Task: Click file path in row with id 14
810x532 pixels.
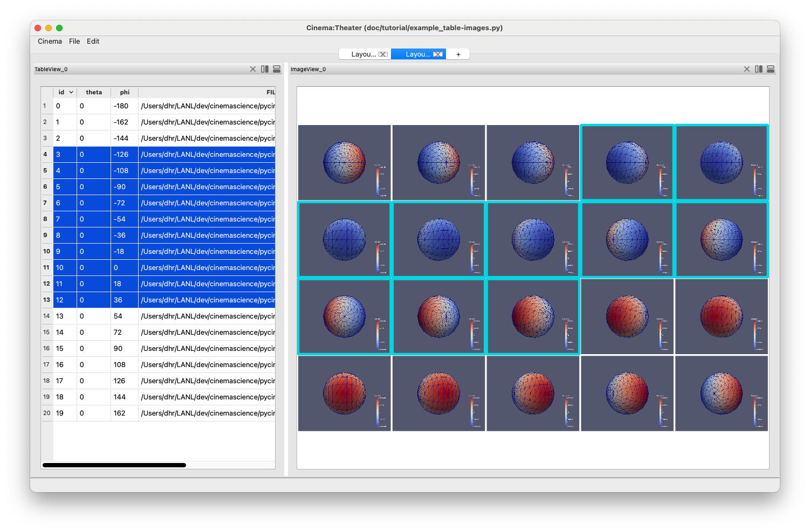Action: (x=207, y=333)
